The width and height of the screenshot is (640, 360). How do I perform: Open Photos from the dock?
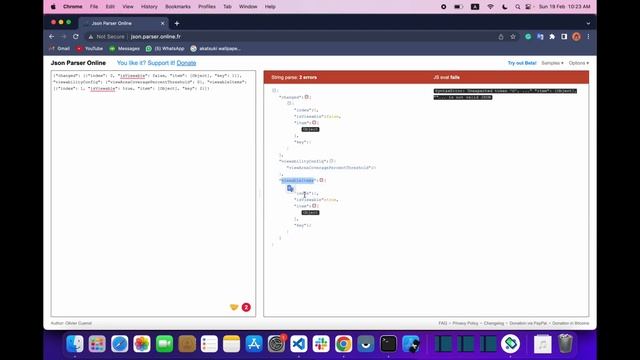tap(142, 344)
